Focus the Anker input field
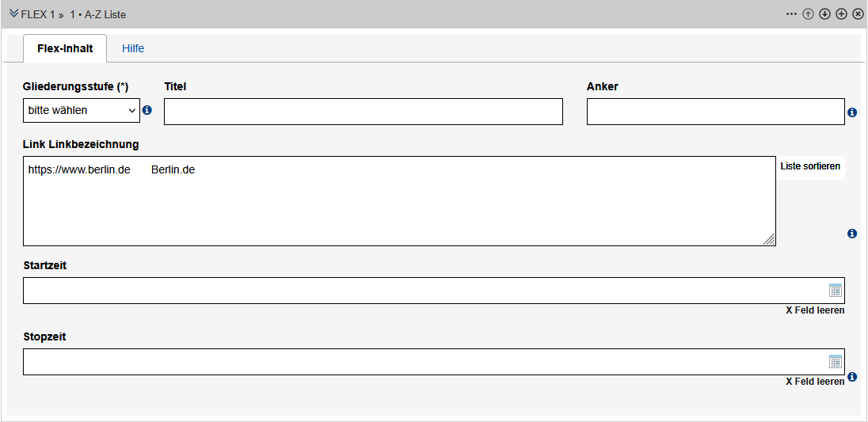This screenshot has height=422, width=868. (715, 112)
